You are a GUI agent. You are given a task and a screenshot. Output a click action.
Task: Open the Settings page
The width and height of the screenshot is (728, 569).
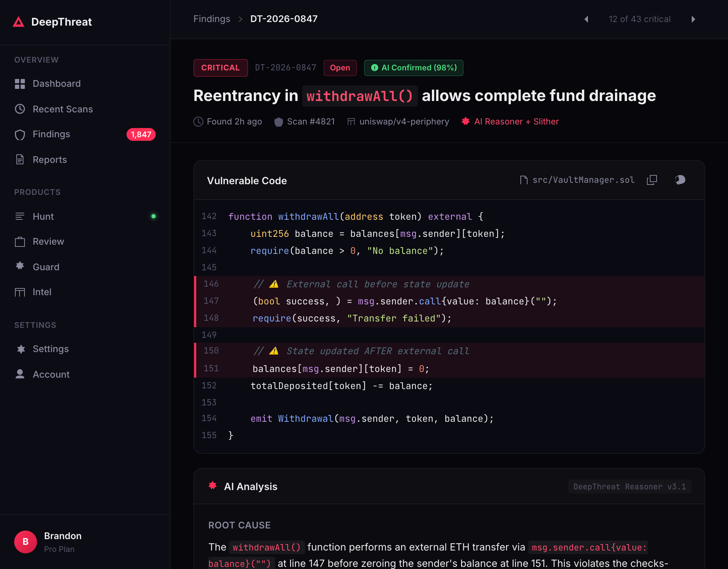[50, 349]
